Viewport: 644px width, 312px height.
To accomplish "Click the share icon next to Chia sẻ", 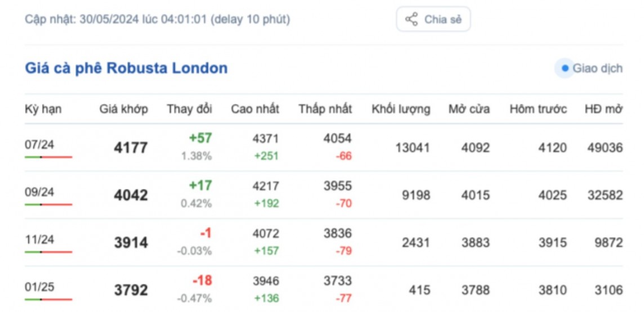I will [x=412, y=20].
